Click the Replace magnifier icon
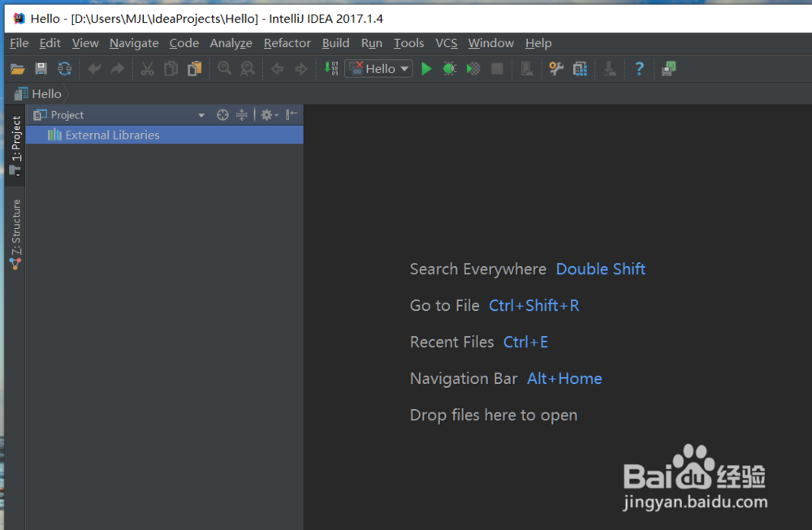Image resolution: width=812 pixels, height=530 pixels. coord(248,69)
